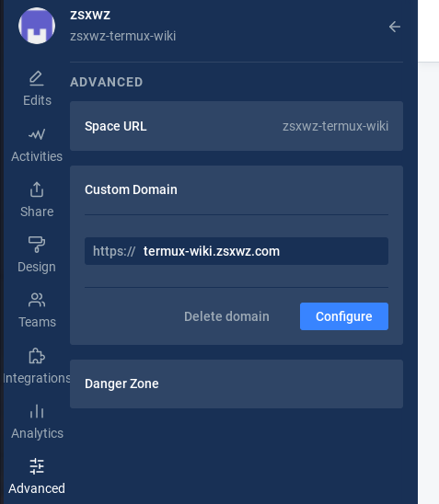Click the Analytics label in sidebar
Image resolution: width=439 pixels, height=504 pixels.
(37, 433)
